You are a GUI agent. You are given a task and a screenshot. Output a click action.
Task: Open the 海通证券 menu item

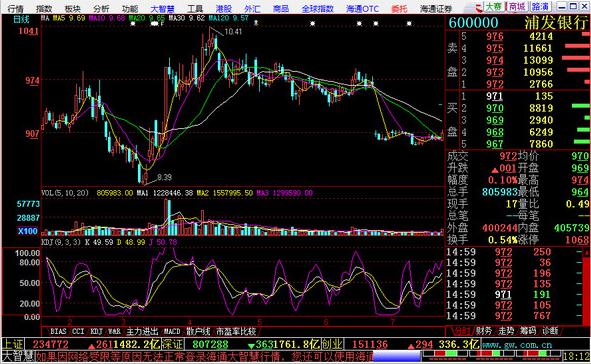click(x=436, y=8)
